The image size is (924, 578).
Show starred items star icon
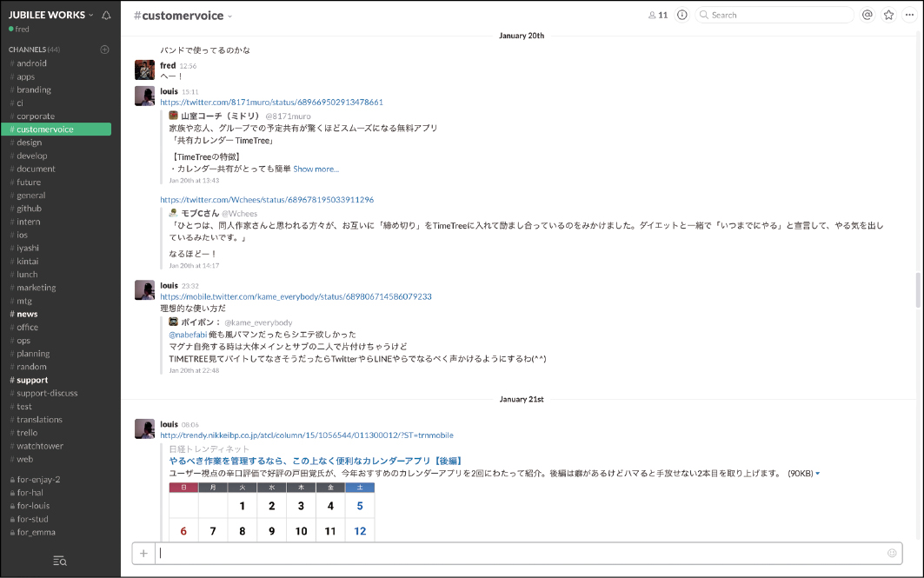[888, 16]
